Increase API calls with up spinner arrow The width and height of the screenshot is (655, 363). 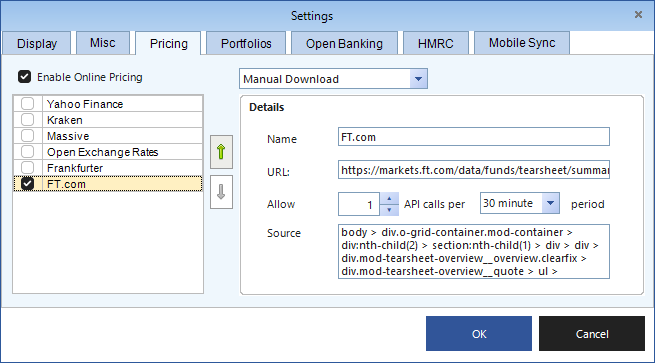pos(389,198)
